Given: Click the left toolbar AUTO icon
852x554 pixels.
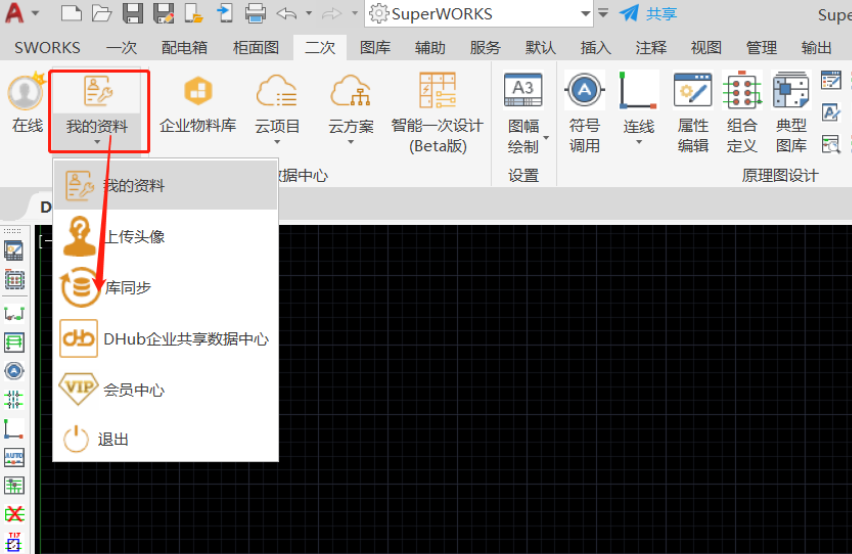Looking at the screenshot, I should click(x=14, y=457).
